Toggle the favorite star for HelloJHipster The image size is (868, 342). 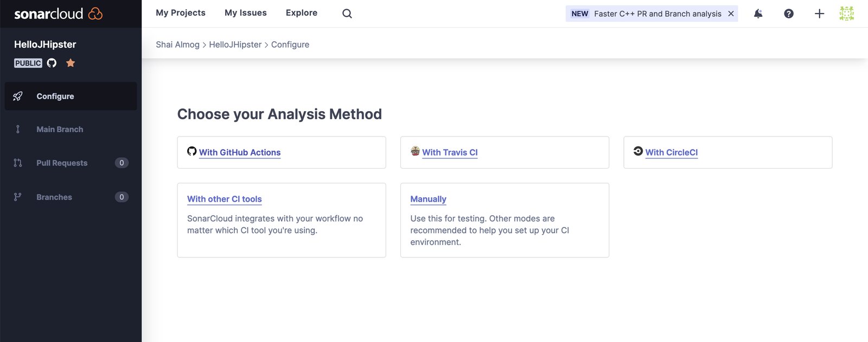(x=71, y=63)
